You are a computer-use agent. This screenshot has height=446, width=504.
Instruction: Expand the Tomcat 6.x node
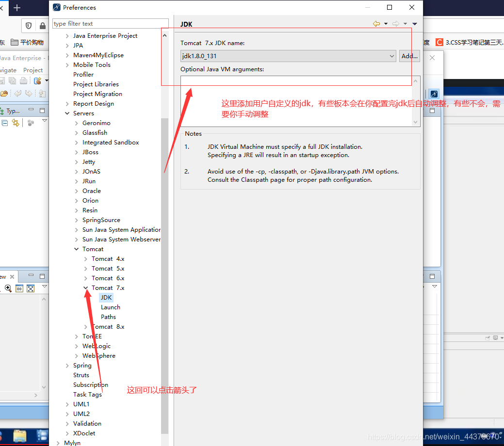[85, 278]
